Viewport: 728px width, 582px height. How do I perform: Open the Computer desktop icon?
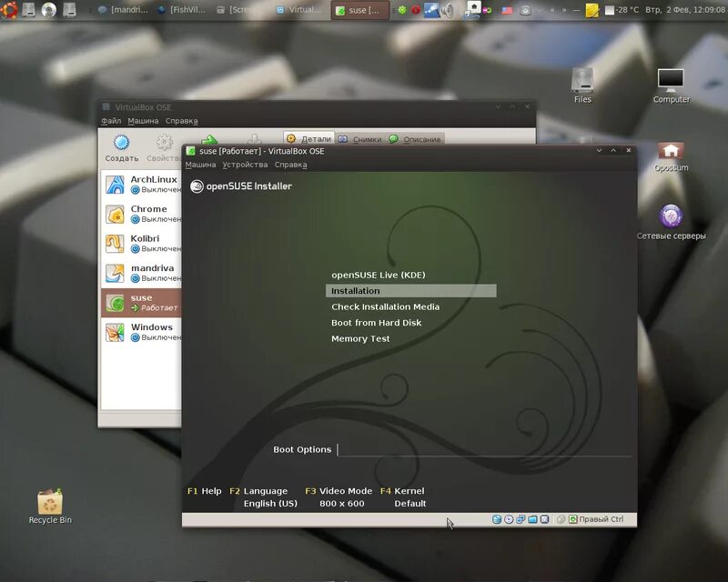(x=671, y=85)
